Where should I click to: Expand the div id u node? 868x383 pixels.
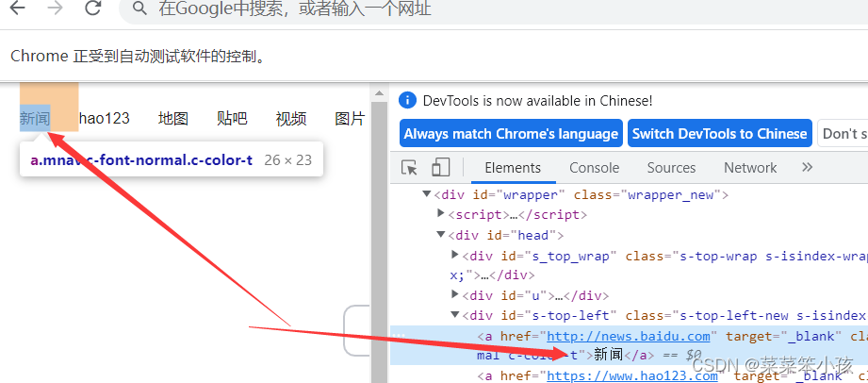pos(455,293)
